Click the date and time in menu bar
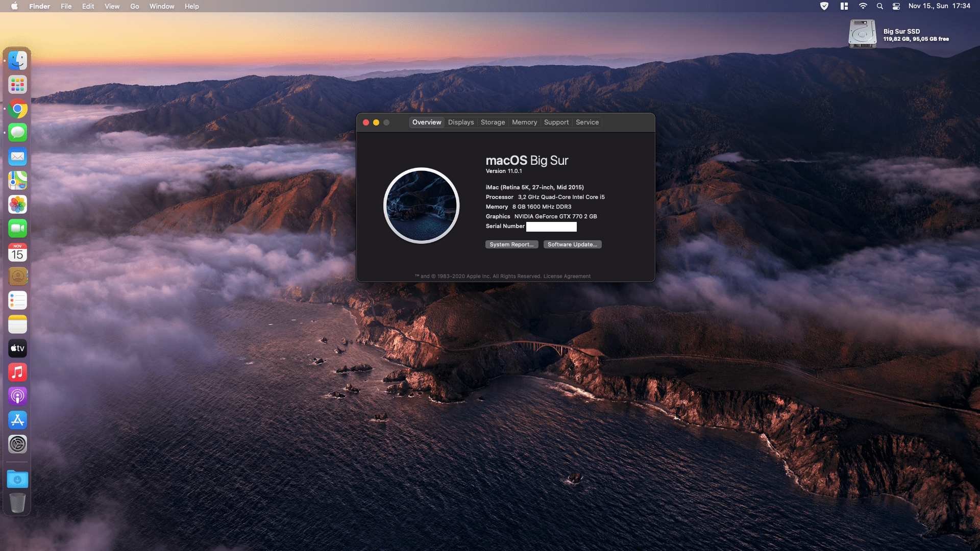Screen dimensions: 980x551 click(x=939, y=6)
